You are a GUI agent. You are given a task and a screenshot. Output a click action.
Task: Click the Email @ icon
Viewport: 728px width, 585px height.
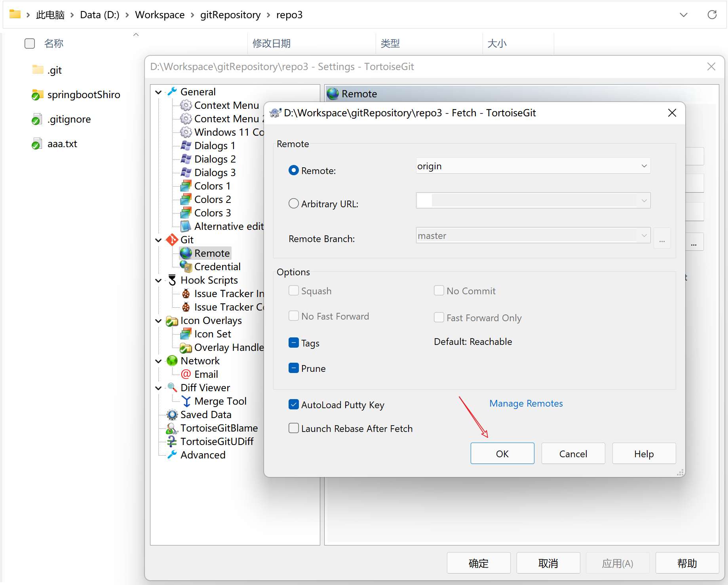pos(186,374)
